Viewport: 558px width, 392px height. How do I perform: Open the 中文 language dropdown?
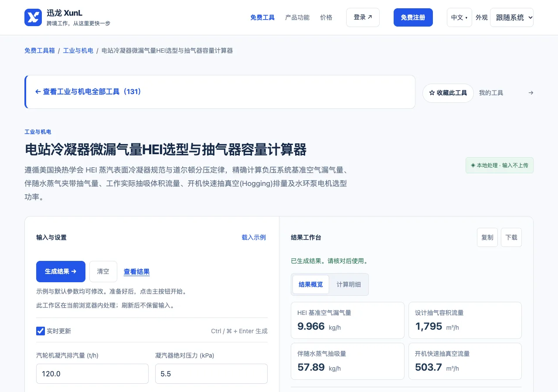(459, 17)
